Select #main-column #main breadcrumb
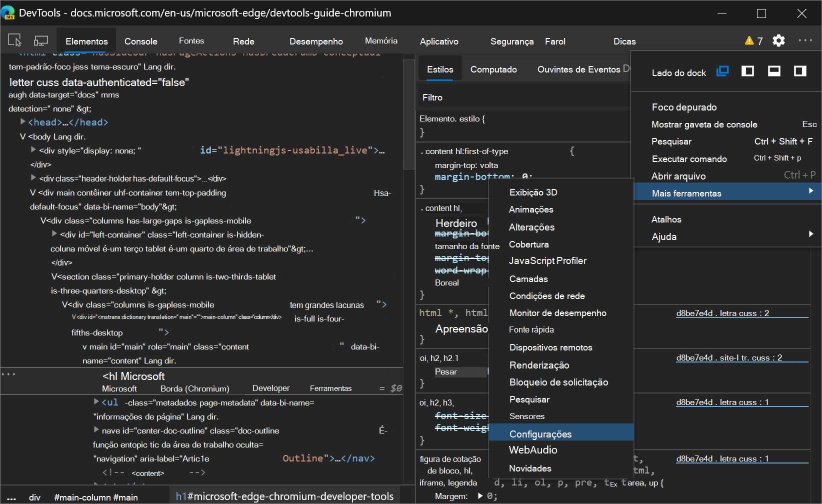This screenshot has width=822, height=504. (x=96, y=497)
